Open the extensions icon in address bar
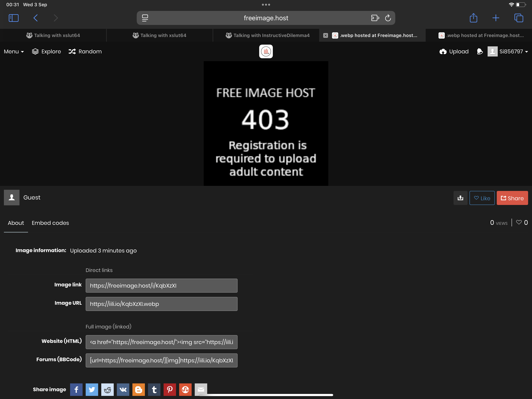532x399 pixels. (x=375, y=18)
